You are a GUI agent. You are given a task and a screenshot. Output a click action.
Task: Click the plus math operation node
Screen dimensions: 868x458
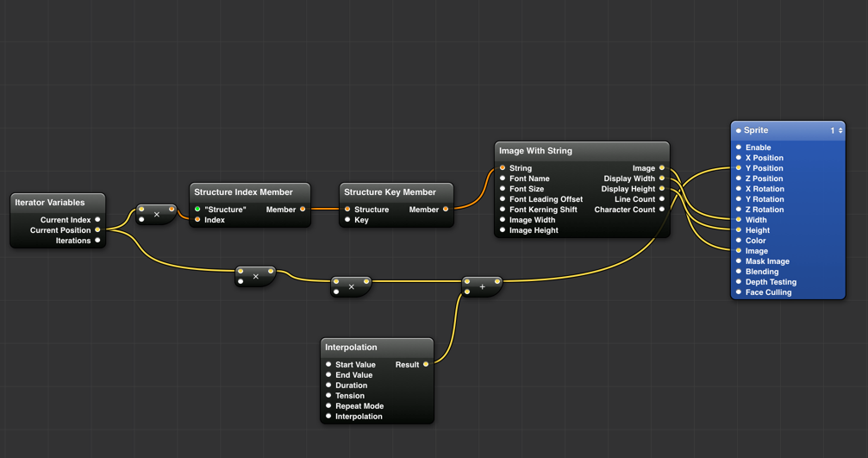[x=482, y=287]
